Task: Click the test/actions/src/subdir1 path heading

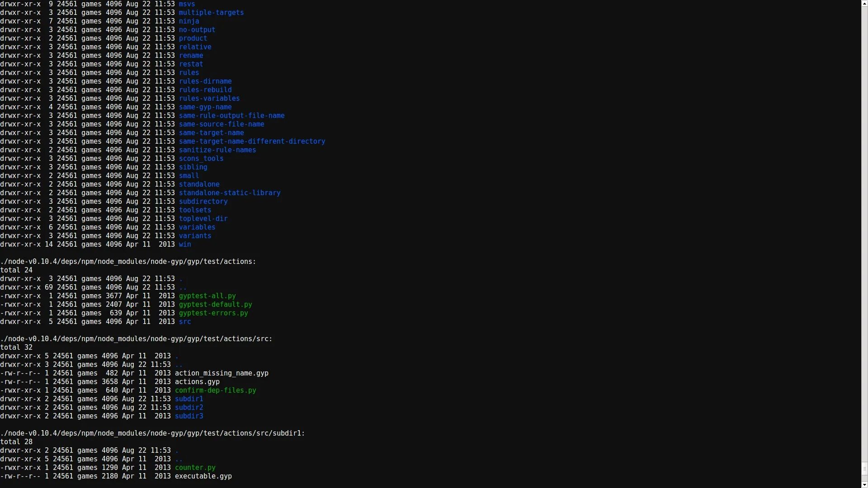Action: [152, 433]
